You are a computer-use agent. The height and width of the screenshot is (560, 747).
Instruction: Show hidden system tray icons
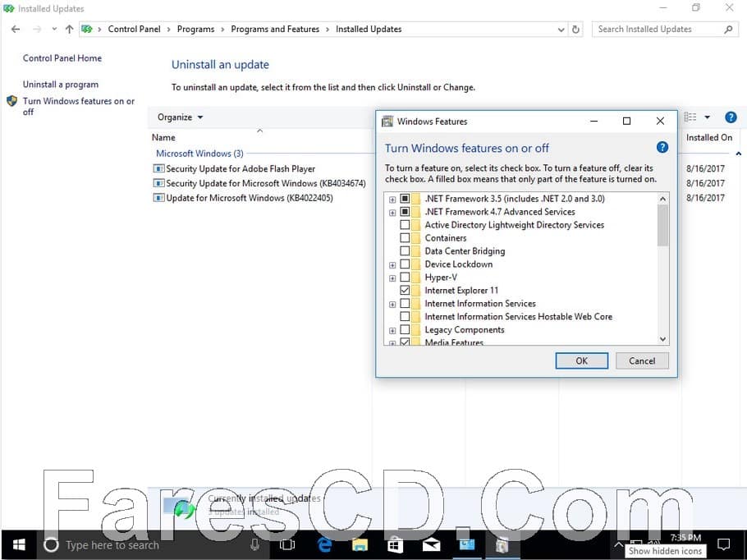(x=618, y=544)
